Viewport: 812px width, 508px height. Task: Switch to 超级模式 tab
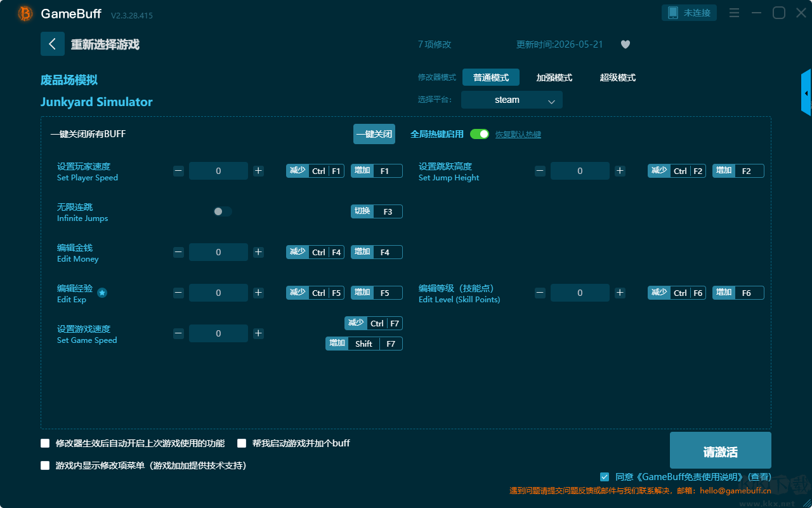618,77
